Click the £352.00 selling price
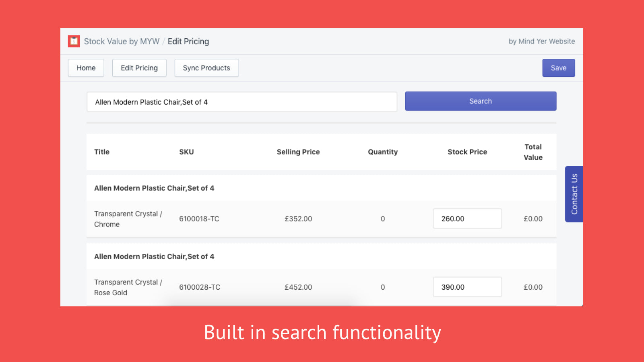This screenshot has height=362, width=644. coord(298,219)
